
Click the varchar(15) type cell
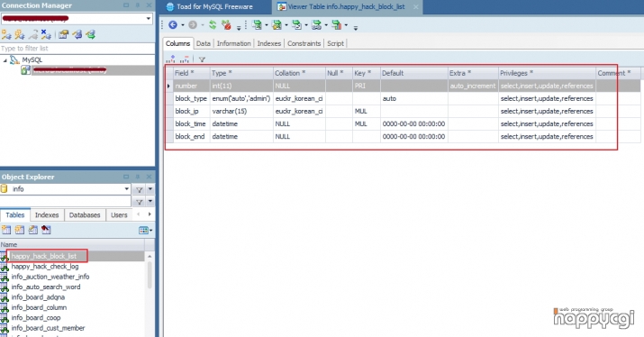click(x=241, y=112)
